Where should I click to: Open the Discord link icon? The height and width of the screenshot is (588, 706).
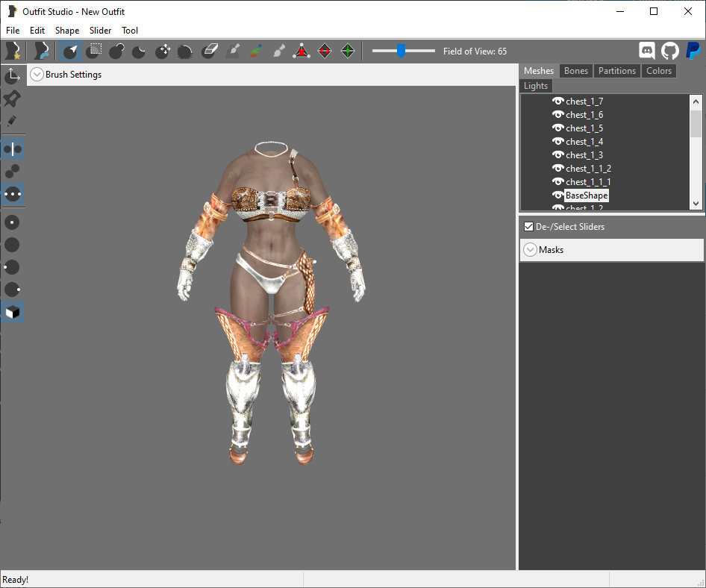point(647,51)
